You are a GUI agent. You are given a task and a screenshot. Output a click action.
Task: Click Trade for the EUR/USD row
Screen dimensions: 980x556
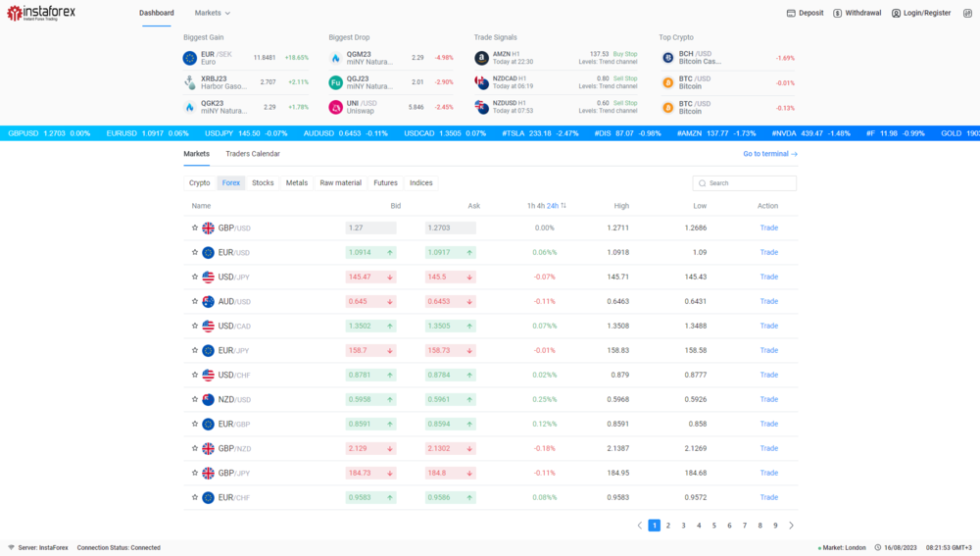[768, 252]
